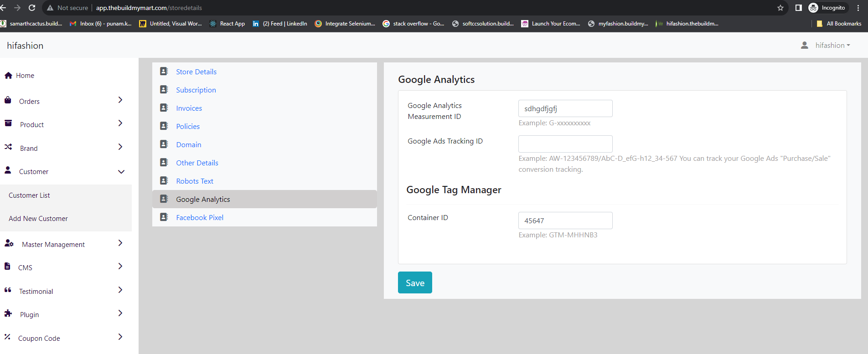Viewport: 868px width, 354px height.
Task: Click the browser address bar URL
Action: pyautogui.click(x=149, y=8)
